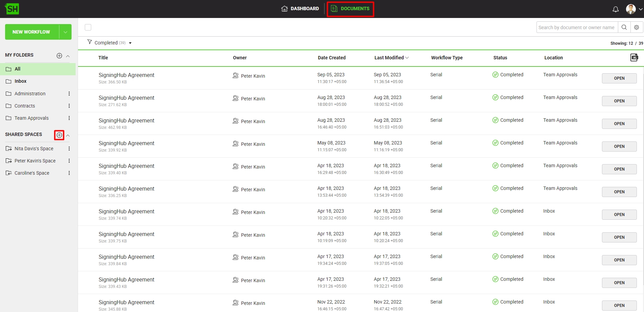
Task: Add a new shared space
Action: point(59,135)
